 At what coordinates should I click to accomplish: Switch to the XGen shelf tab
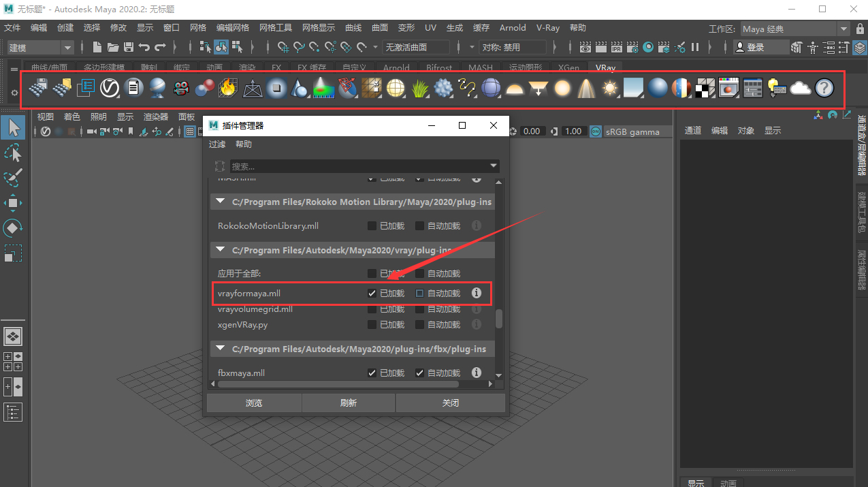(568, 67)
